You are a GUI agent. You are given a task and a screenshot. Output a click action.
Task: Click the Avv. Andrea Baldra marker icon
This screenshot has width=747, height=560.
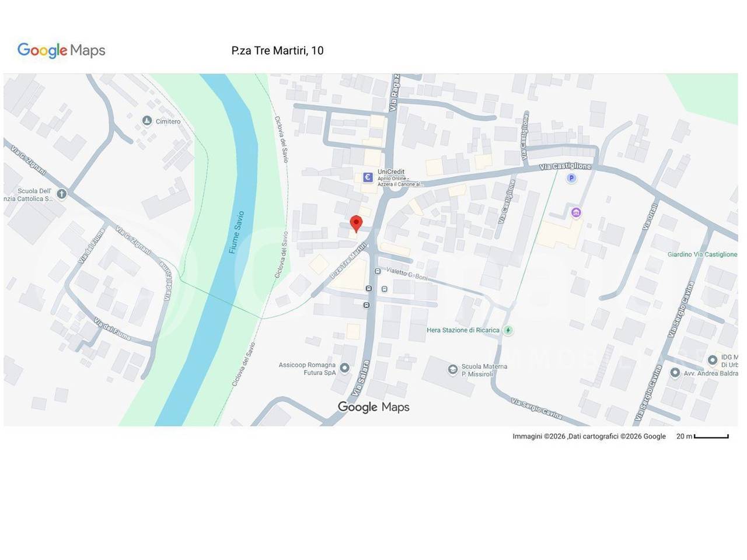coord(675,373)
